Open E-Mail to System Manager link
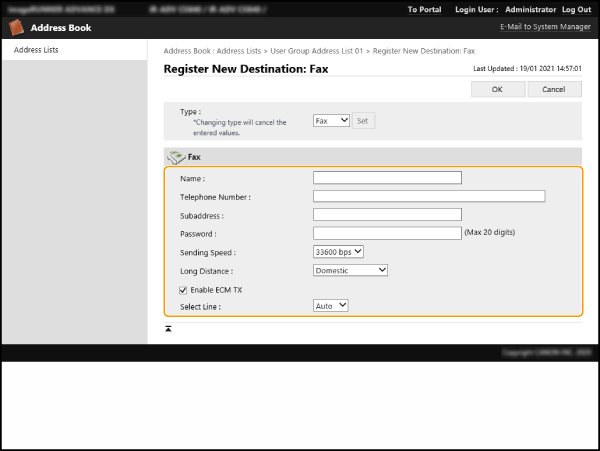 coord(546,28)
